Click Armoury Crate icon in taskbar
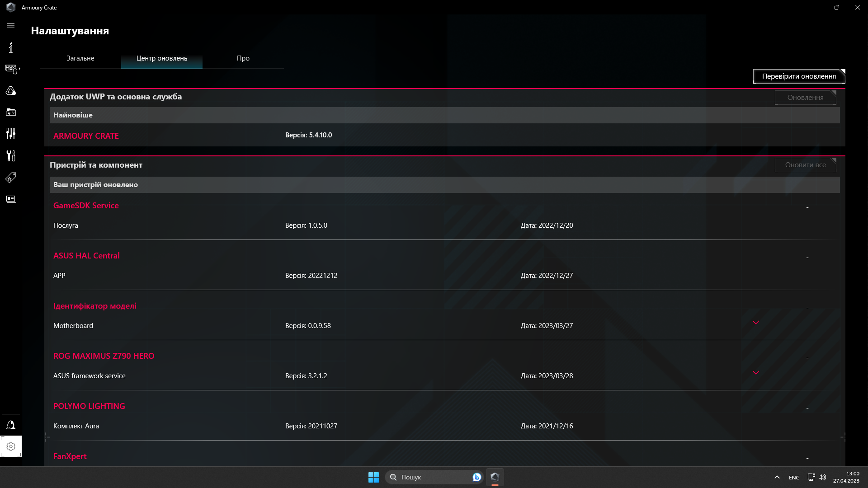This screenshot has width=868, height=488. point(495,477)
